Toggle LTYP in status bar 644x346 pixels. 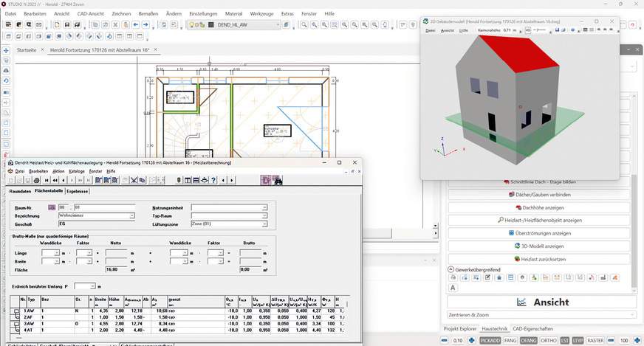578,340
